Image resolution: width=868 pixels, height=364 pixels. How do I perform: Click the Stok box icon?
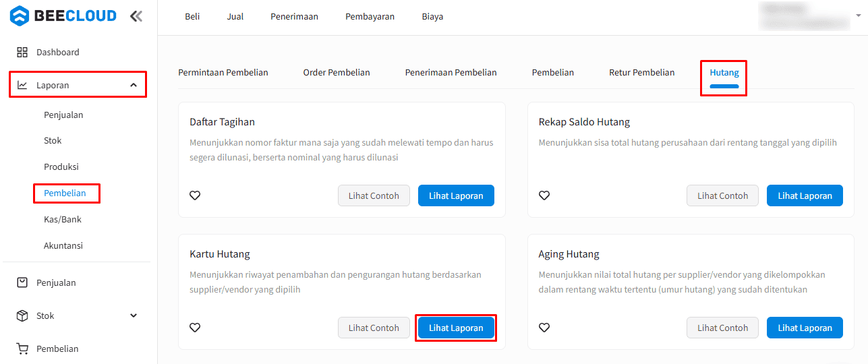click(22, 315)
